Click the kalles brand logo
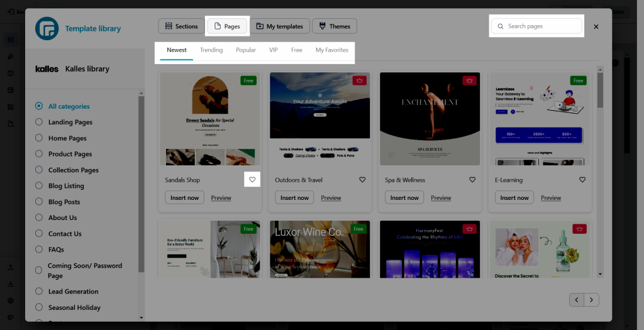644x330 pixels. pos(47,69)
